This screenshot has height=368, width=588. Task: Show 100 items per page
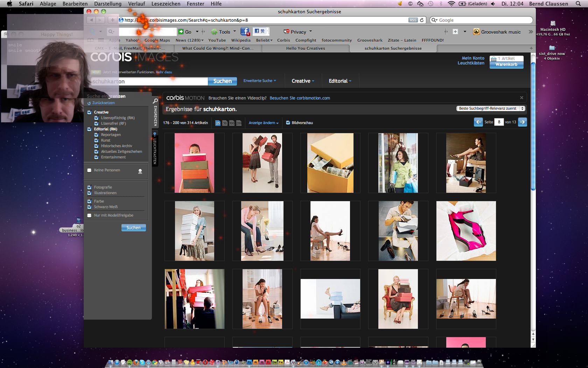[x=232, y=123]
